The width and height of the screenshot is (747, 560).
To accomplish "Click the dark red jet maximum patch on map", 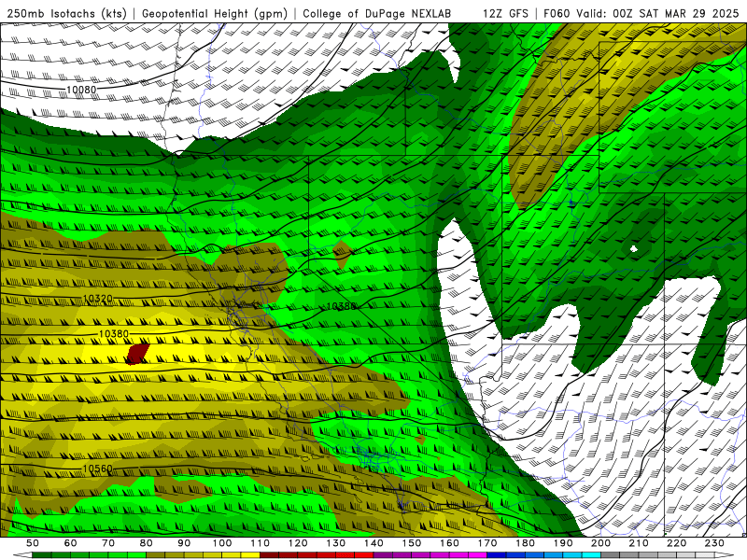I will (x=138, y=354).
